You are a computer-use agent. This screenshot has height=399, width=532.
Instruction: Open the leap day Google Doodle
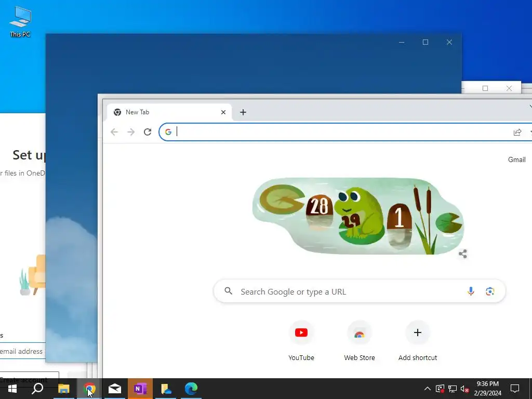coord(358,216)
